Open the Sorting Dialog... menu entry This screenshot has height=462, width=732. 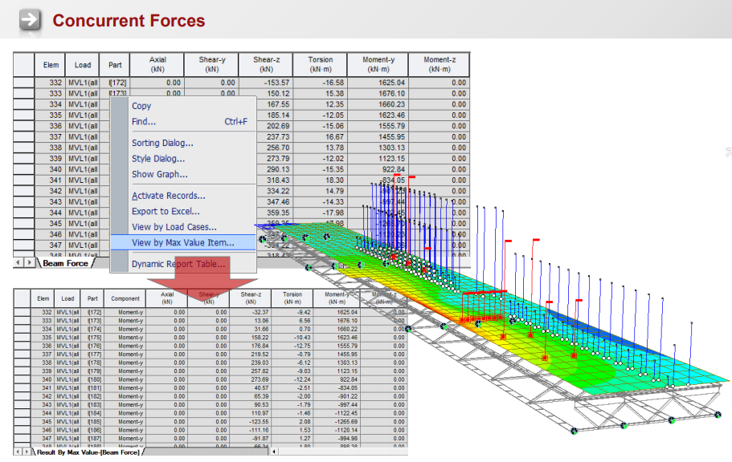coord(162,143)
